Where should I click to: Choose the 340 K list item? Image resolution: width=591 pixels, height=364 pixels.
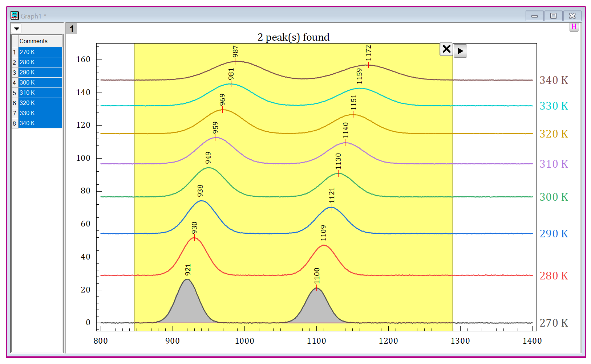click(x=40, y=123)
